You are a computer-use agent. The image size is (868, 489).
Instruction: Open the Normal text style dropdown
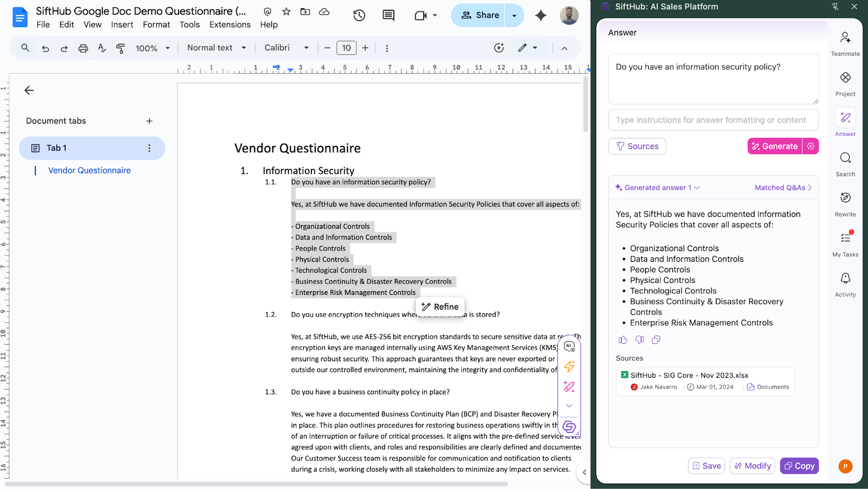[x=216, y=48]
